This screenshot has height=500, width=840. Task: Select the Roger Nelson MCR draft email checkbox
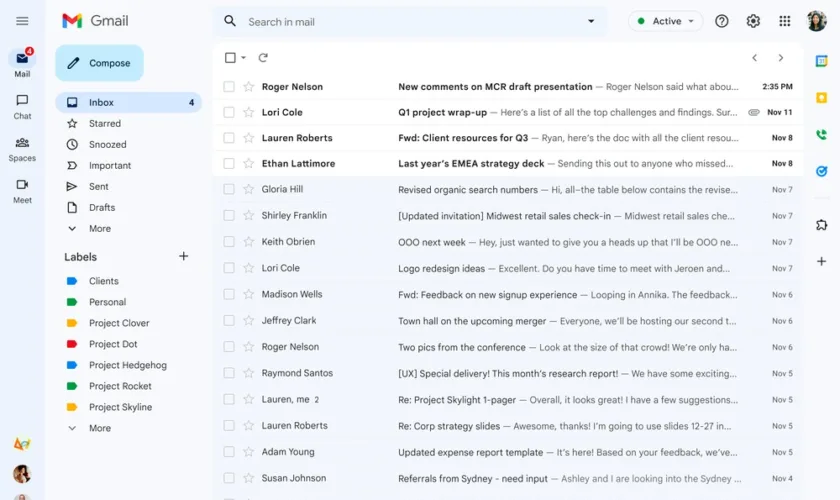pyautogui.click(x=229, y=87)
